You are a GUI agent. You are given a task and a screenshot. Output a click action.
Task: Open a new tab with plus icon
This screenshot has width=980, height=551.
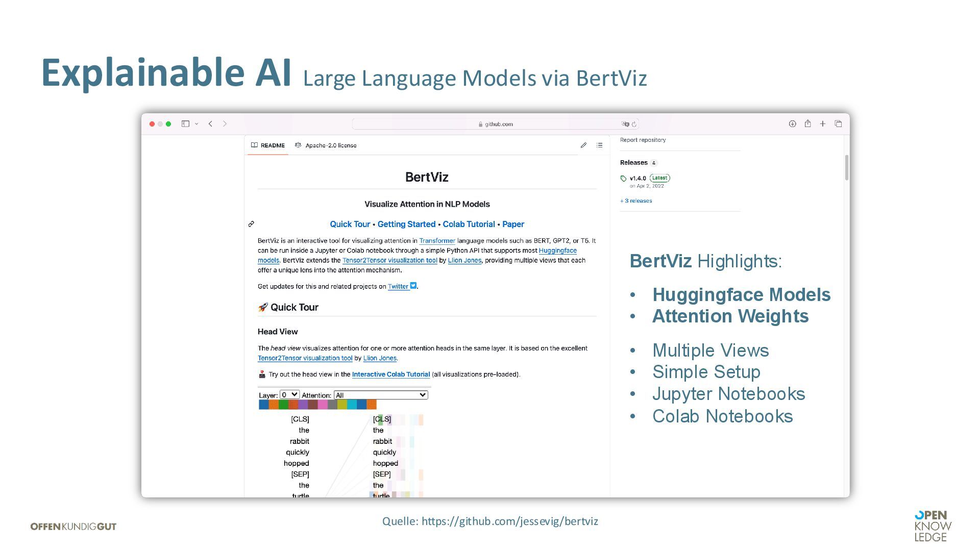(x=823, y=124)
